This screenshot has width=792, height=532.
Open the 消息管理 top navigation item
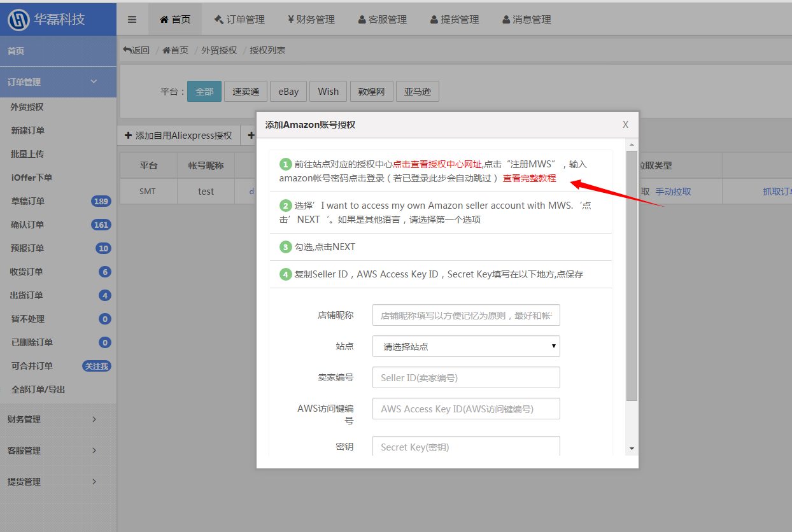coord(527,20)
